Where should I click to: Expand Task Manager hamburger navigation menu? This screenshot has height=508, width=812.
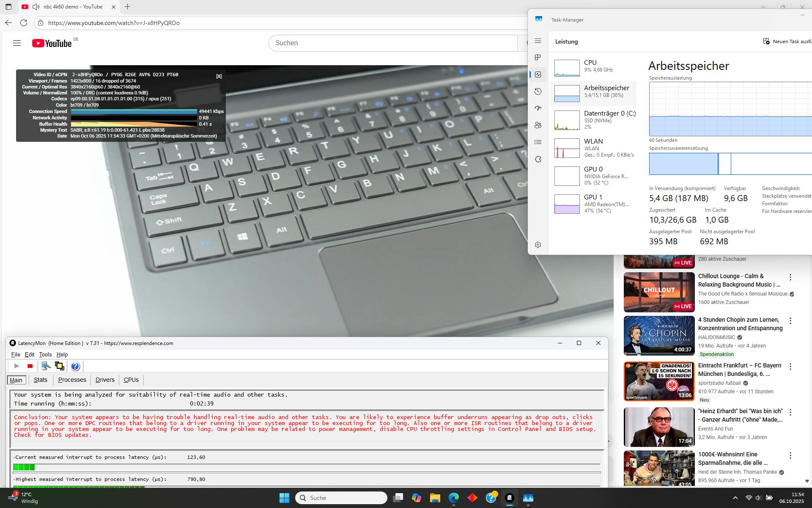538,41
